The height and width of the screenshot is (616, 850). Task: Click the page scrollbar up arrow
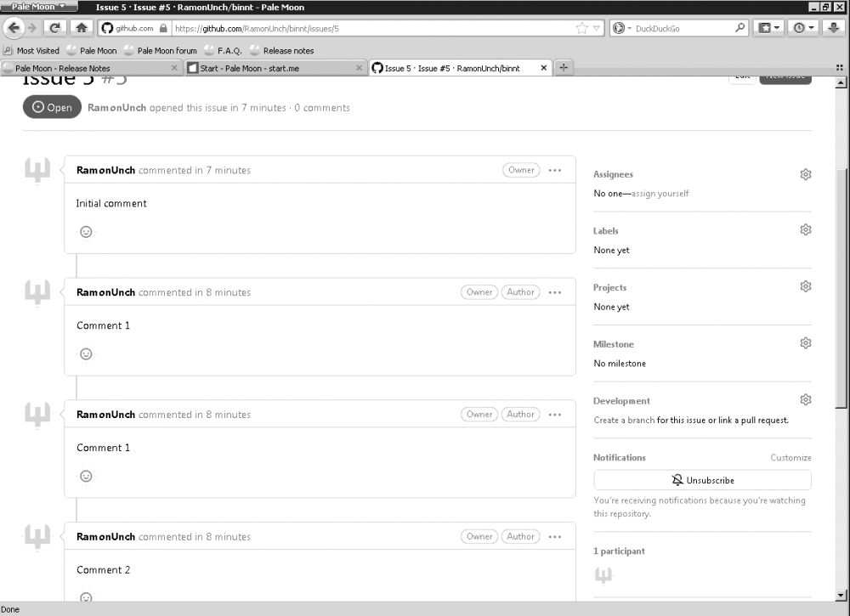pyautogui.click(x=841, y=83)
